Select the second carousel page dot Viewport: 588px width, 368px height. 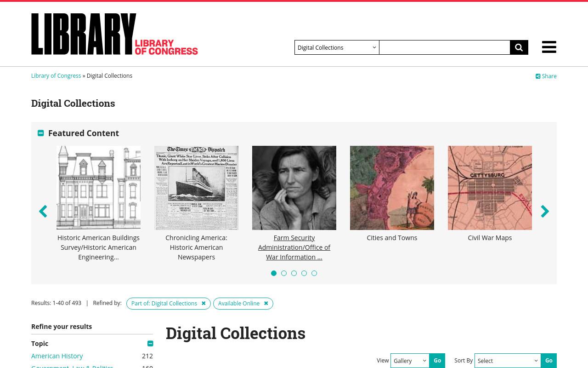tap(284, 273)
